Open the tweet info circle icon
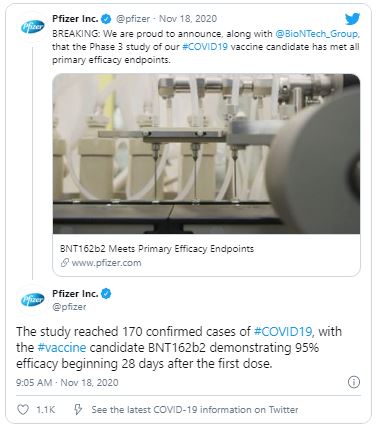378x425 pixels. click(x=354, y=382)
